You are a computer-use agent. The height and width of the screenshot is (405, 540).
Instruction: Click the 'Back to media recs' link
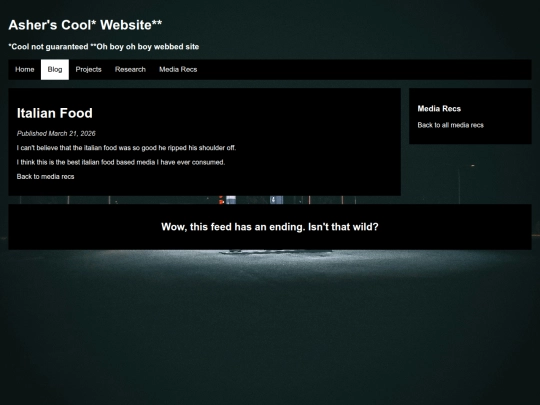45,177
